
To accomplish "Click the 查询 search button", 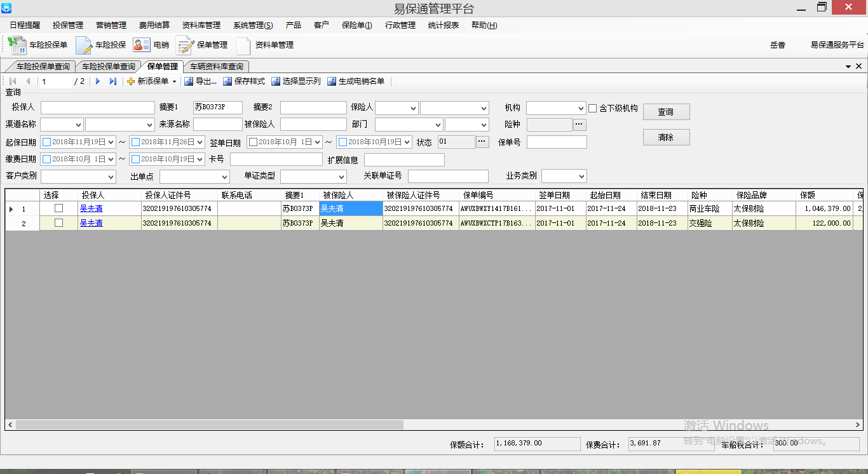I will (x=666, y=112).
